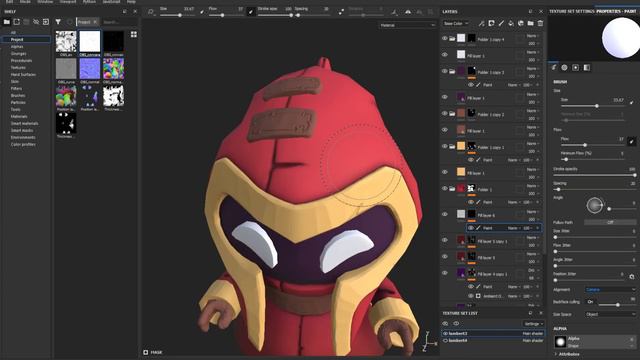Image resolution: width=640 pixels, height=360 pixels.
Task: Click the Angle dial in Brush properties
Action: click(595, 205)
